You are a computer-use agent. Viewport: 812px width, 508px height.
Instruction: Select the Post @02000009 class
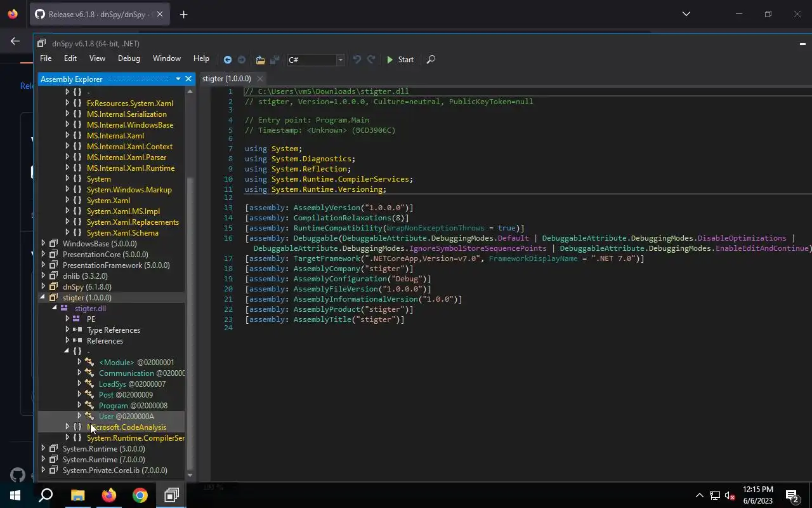pyautogui.click(x=126, y=395)
